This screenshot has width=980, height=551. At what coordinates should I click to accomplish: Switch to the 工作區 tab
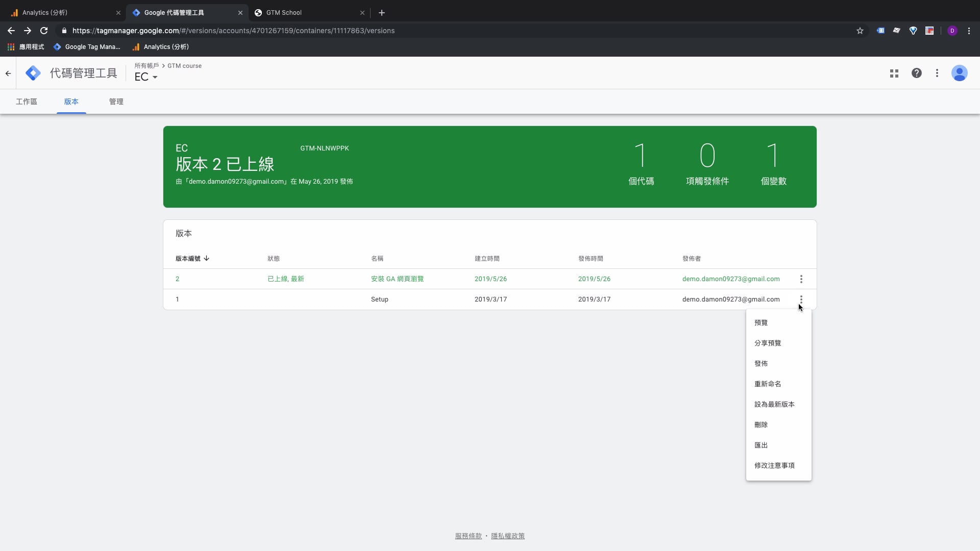(27, 102)
